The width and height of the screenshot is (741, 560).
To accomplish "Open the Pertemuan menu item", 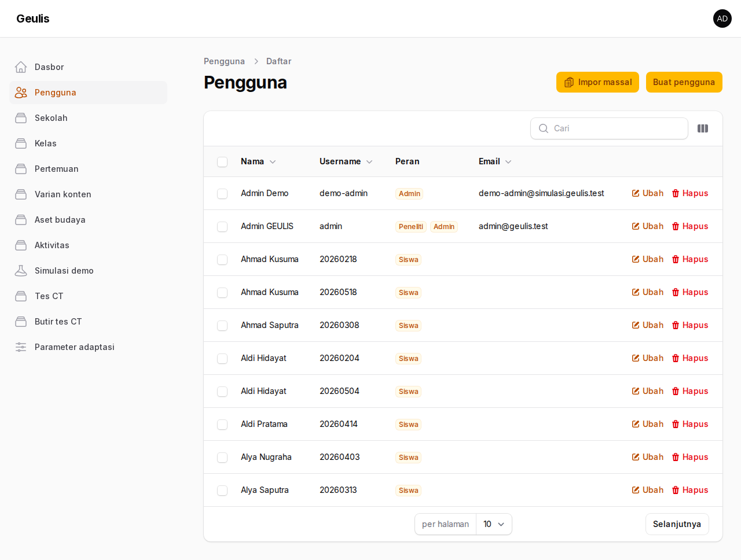I will [x=88, y=169].
